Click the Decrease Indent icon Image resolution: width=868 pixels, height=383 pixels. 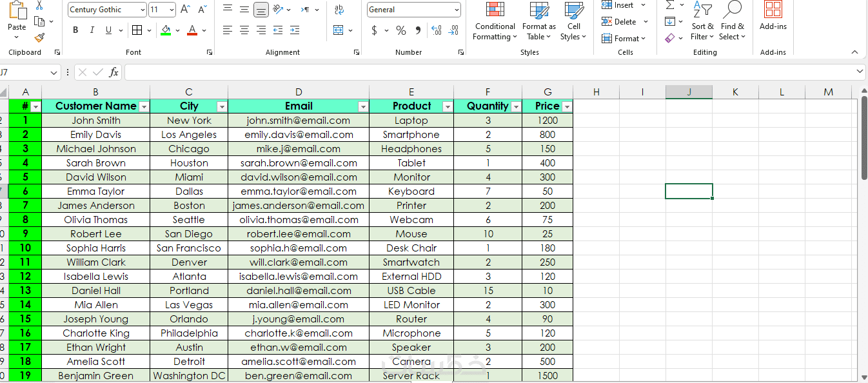(x=278, y=30)
